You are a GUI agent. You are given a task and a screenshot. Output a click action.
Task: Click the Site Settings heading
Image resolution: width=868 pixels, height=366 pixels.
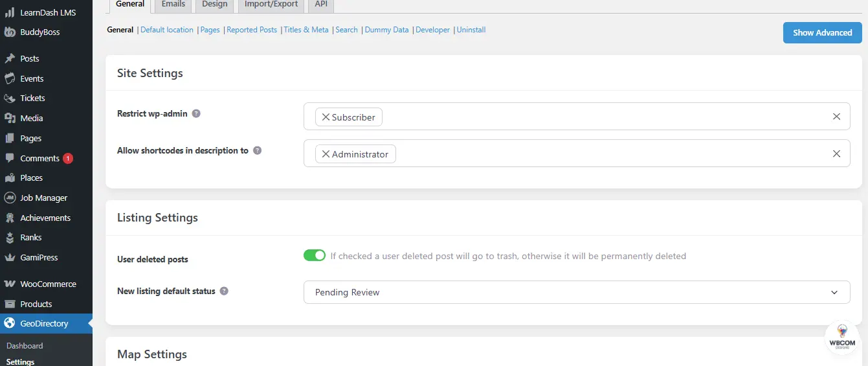click(x=150, y=73)
